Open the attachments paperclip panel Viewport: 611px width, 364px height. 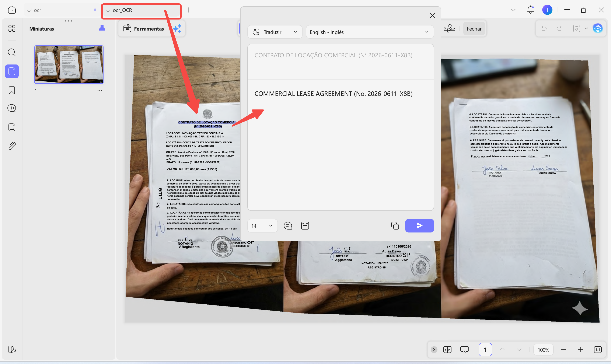click(12, 146)
